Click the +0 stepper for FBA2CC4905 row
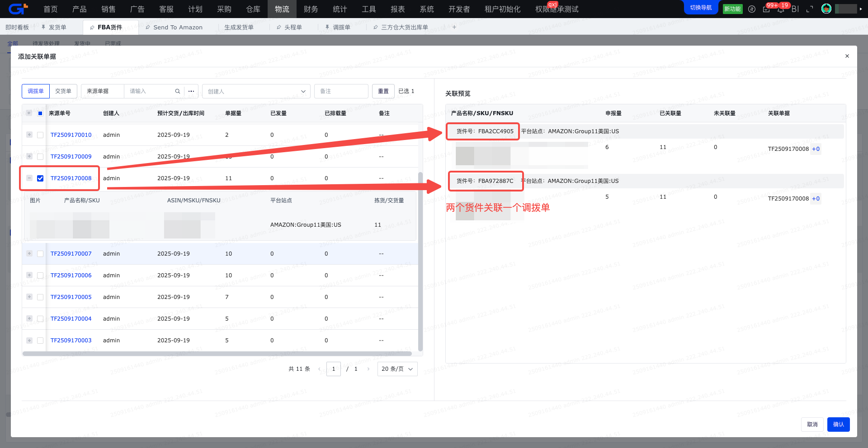This screenshot has height=448, width=868. (816, 149)
